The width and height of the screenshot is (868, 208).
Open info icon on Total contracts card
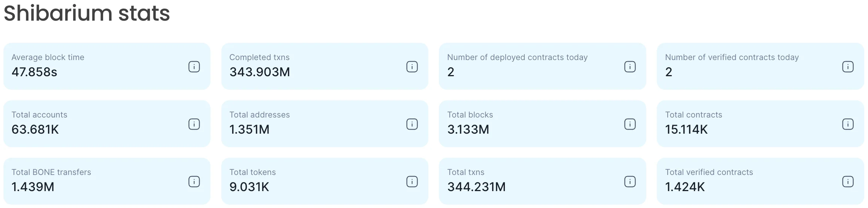click(848, 124)
